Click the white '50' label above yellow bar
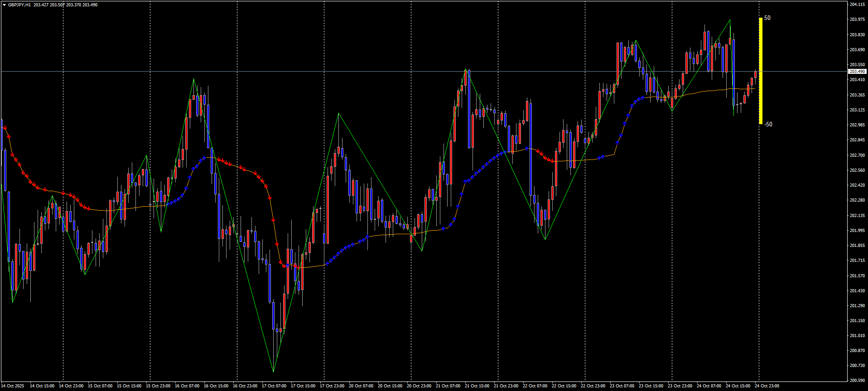 (767, 18)
